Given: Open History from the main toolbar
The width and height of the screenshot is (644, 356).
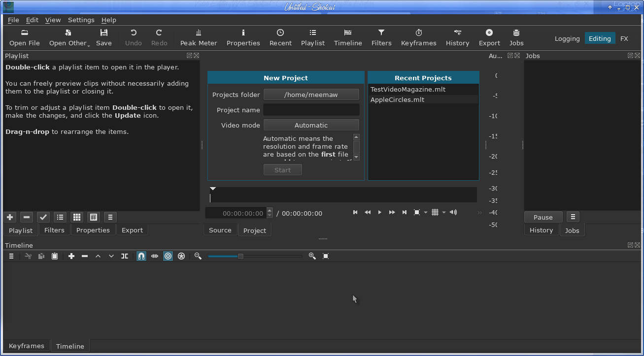Looking at the screenshot, I should point(457,37).
